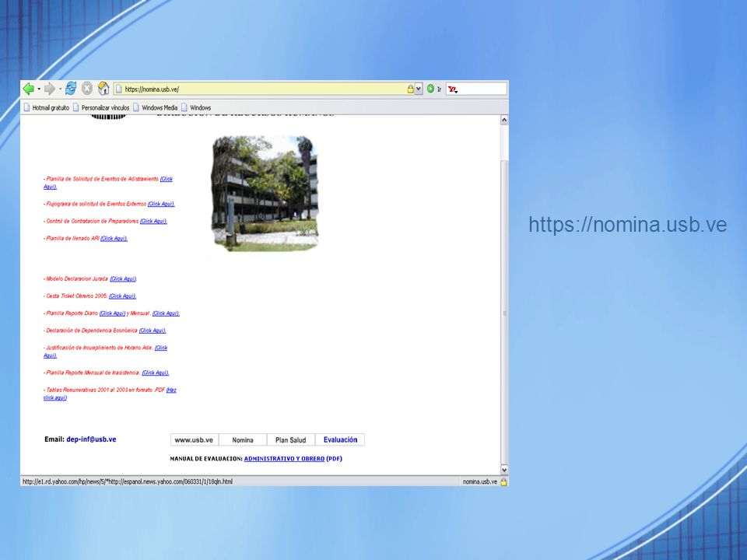Open Click Aqui for Control de Contratacion de Preparadores
Image resolution: width=747 pixels, height=560 pixels.
pos(153,221)
